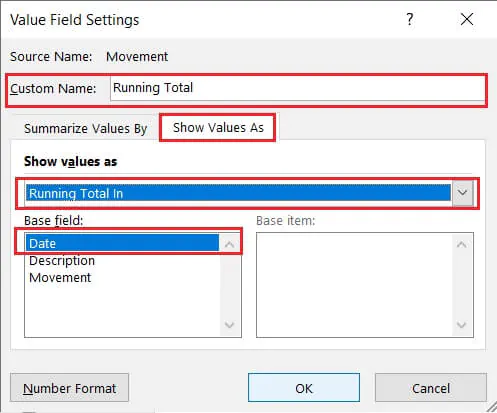The width and height of the screenshot is (497, 413).
Task: Select Date in Base field list
Action: click(122, 243)
